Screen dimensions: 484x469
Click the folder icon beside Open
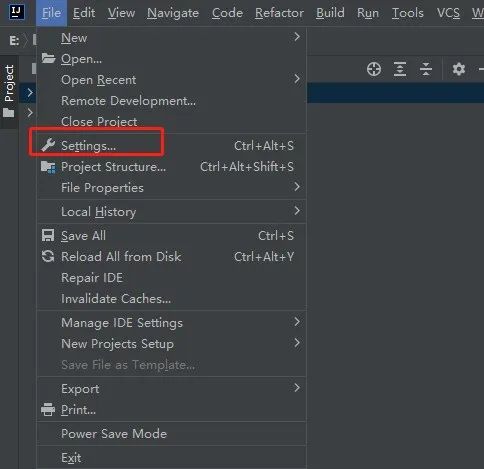pos(48,58)
